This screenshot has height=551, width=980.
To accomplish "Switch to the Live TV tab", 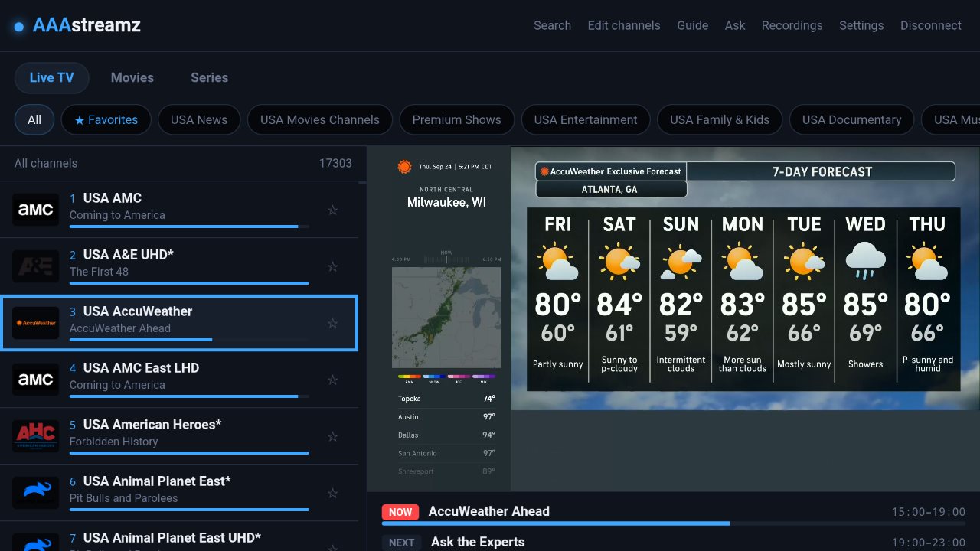I will point(52,77).
